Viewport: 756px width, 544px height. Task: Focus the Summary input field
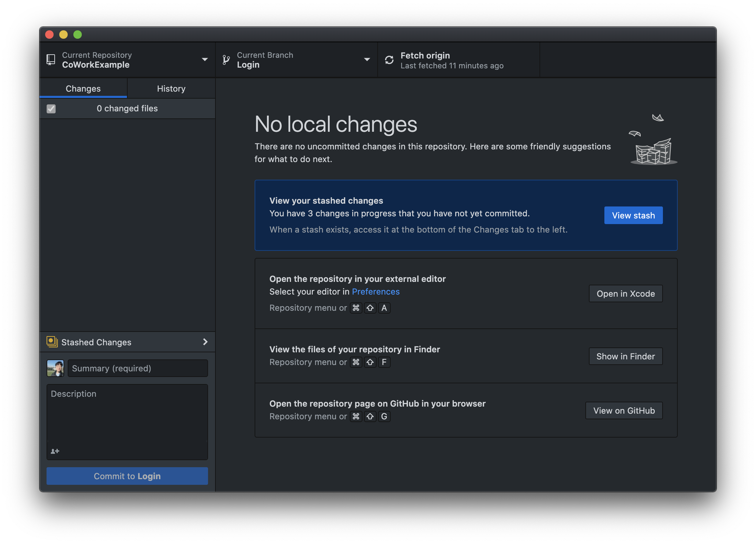point(138,368)
